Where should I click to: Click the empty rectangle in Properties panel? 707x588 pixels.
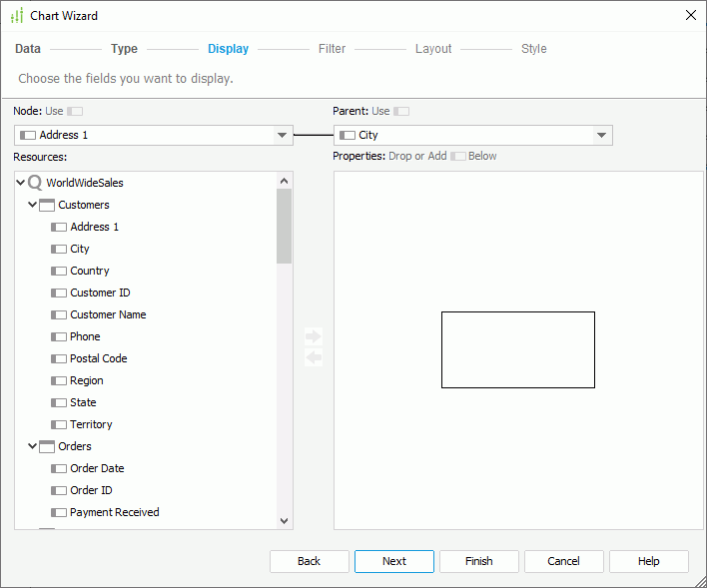point(517,349)
